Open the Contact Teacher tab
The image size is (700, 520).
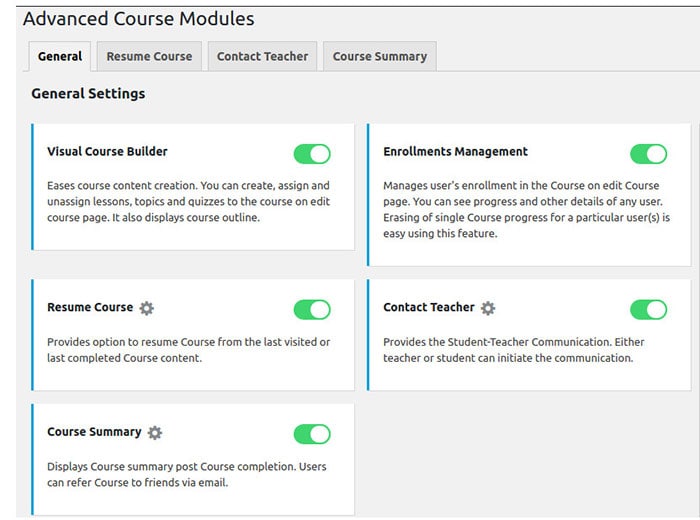coord(263,57)
